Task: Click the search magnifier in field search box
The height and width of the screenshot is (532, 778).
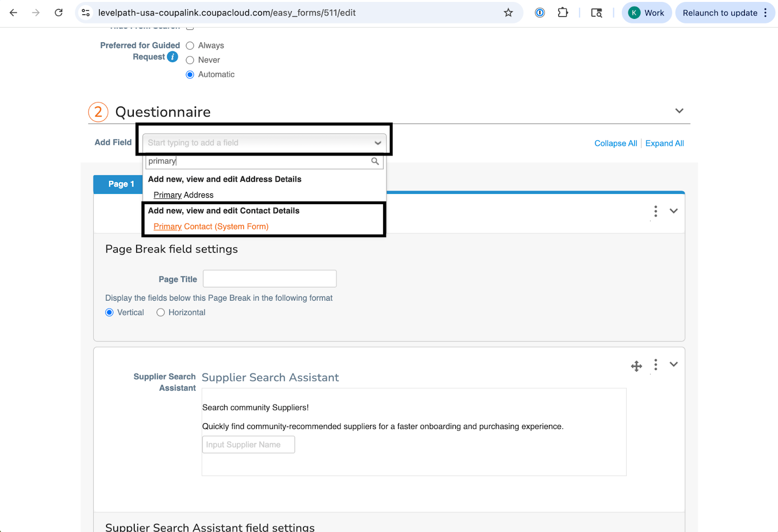Action: pyautogui.click(x=375, y=161)
